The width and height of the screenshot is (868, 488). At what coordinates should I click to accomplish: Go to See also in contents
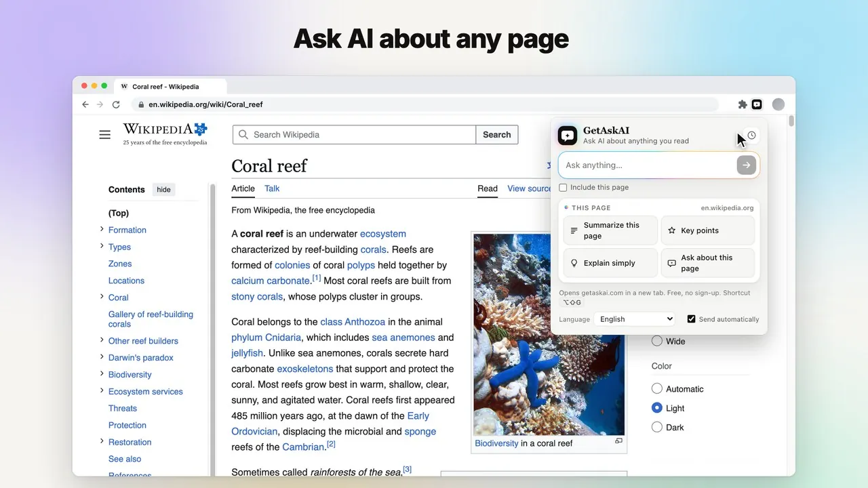(125, 459)
